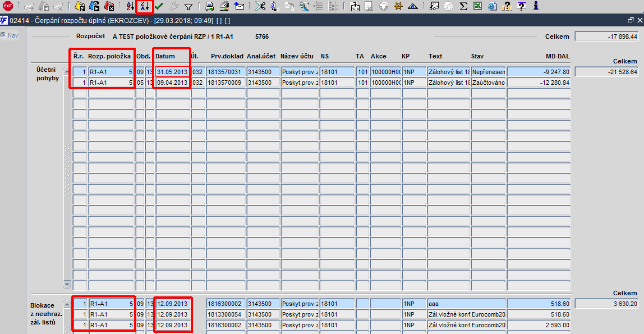The width and height of the screenshot is (644, 334).
Task: Sort ascending with the A-Z icon
Action: tap(130, 6)
